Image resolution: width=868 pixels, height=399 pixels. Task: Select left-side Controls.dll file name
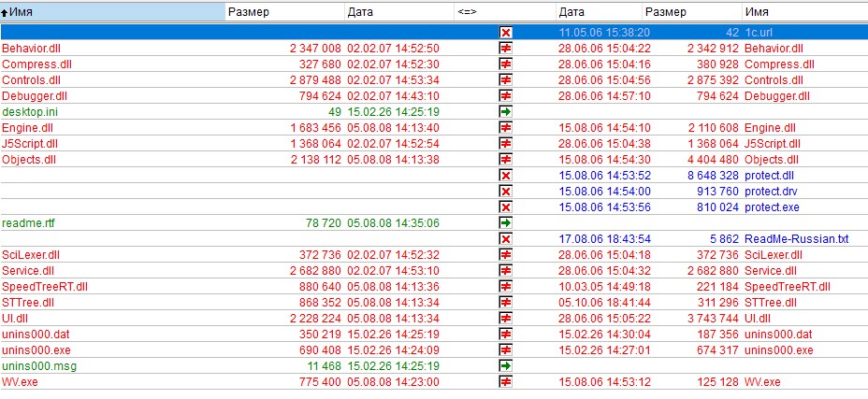click(32, 80)
